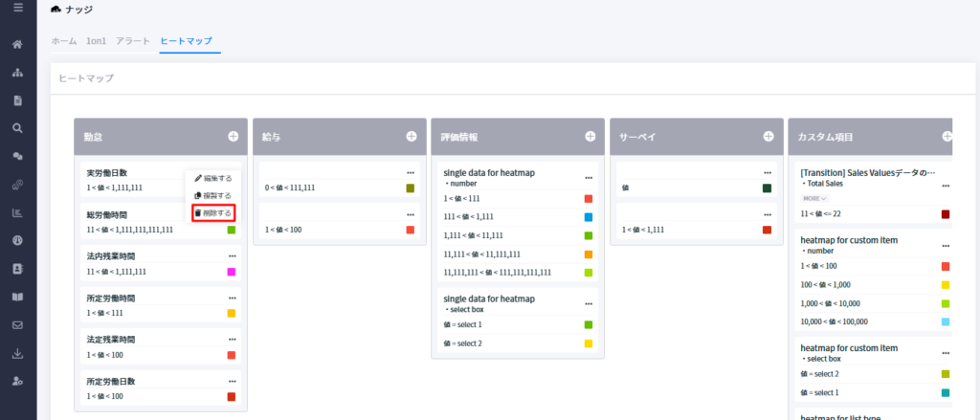
Task: Add a heatmap to カスタム項目 column
Action: pyautogui.click(x=947, y=136)
